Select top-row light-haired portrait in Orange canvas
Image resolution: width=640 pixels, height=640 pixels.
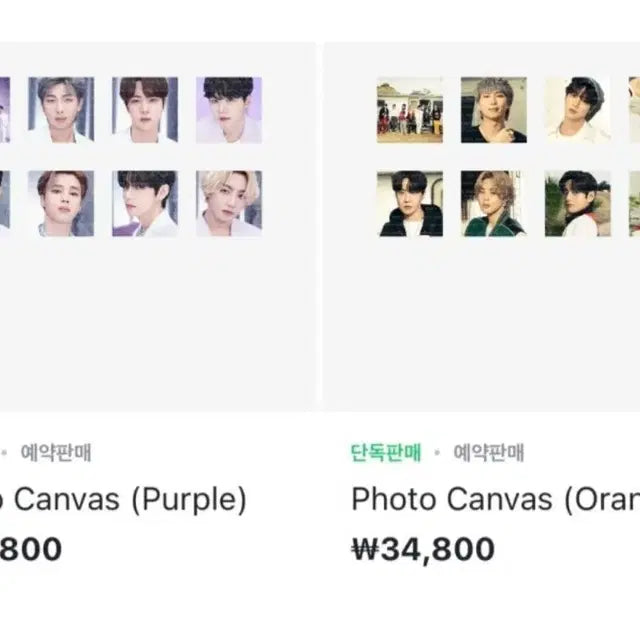(x=493, y=109)
